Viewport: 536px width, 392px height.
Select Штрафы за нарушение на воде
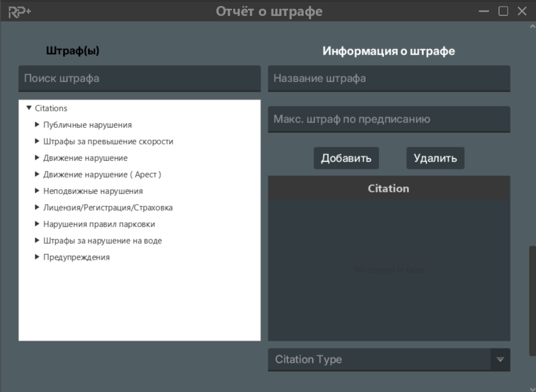[102, 241]
